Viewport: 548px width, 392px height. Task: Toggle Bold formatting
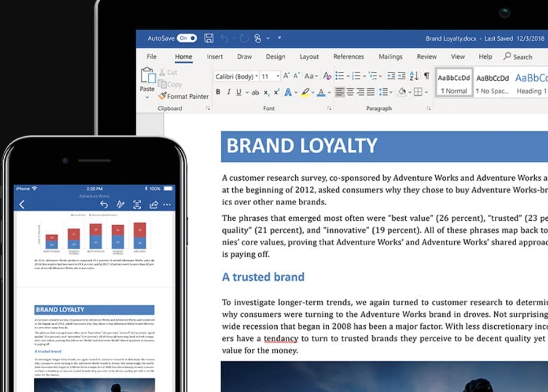[x=218, y=92]
